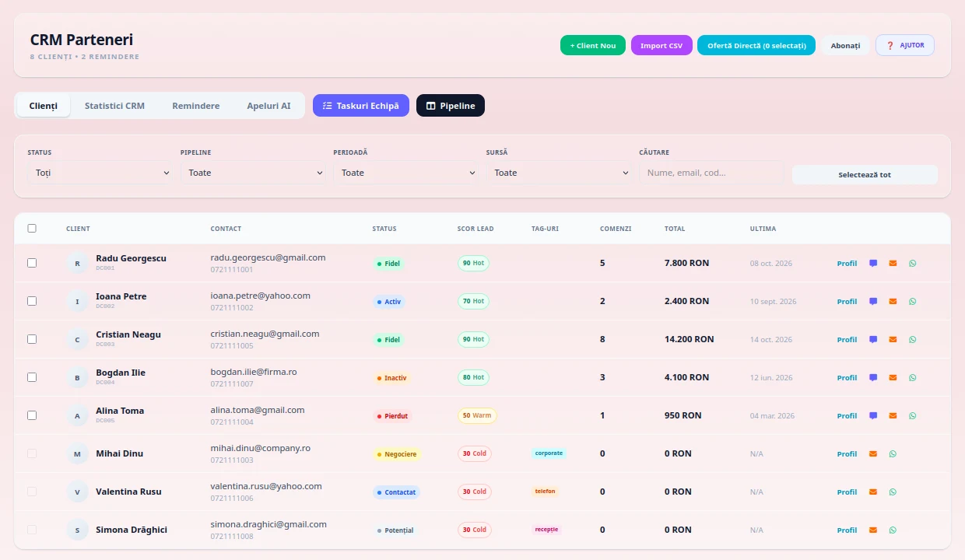Viewport: 965px width, 560px height.
Task: Select the Clienți tab
Action: (x=44, y=106)
